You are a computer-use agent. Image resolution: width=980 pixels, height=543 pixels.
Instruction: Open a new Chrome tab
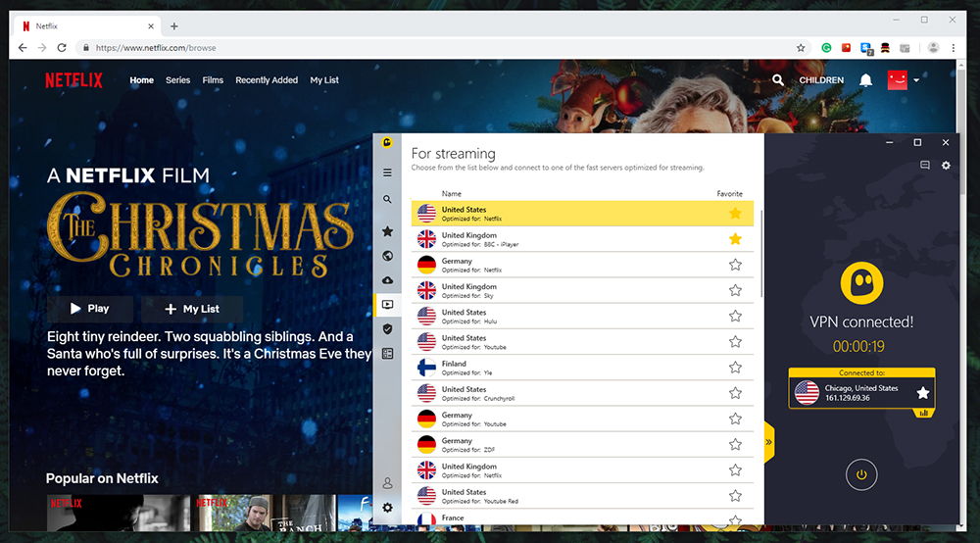[x=174, y=26]
